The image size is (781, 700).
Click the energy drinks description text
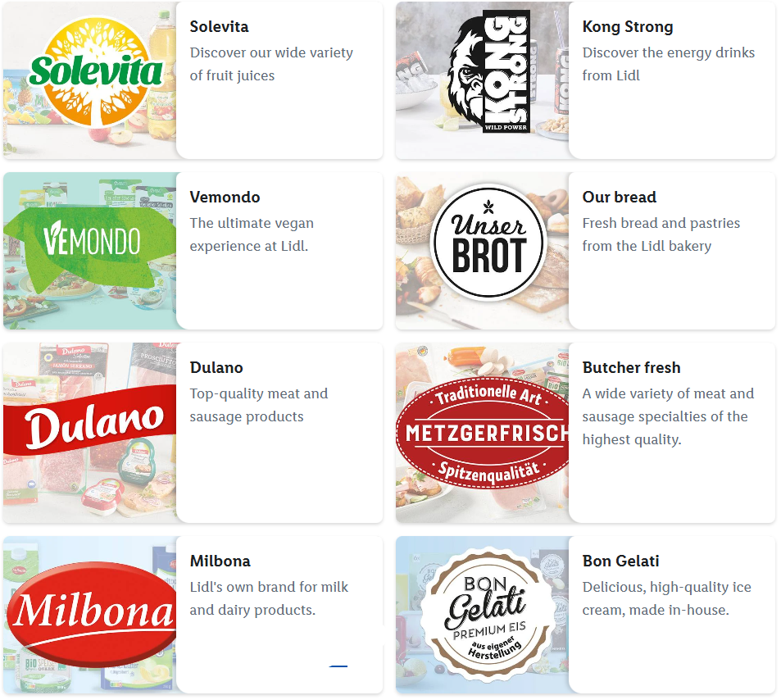click(x=668, y=64)
